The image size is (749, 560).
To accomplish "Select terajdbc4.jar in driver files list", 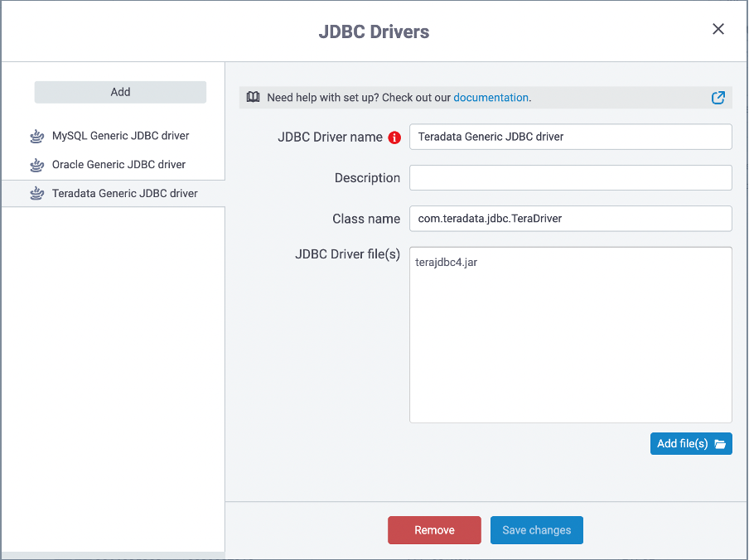I will click(446, 262).
